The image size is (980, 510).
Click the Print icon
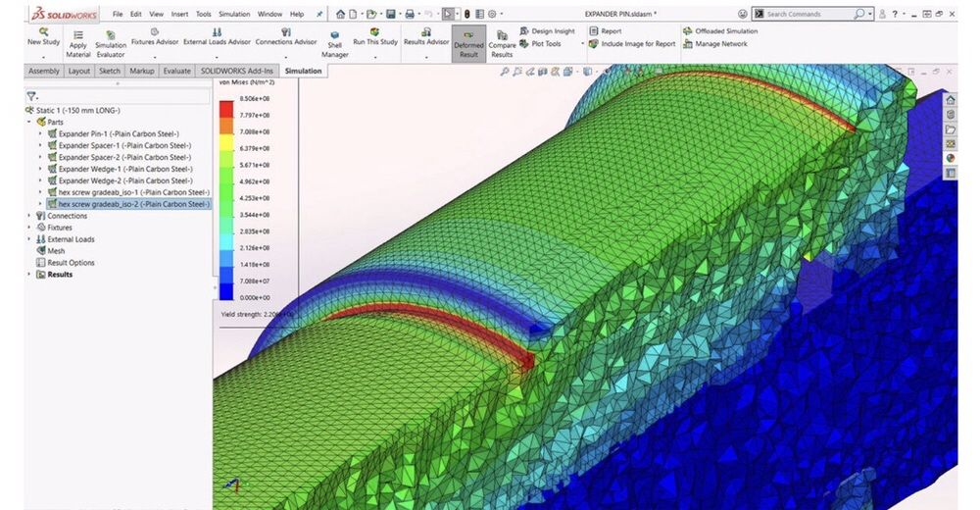pos(410,14)
